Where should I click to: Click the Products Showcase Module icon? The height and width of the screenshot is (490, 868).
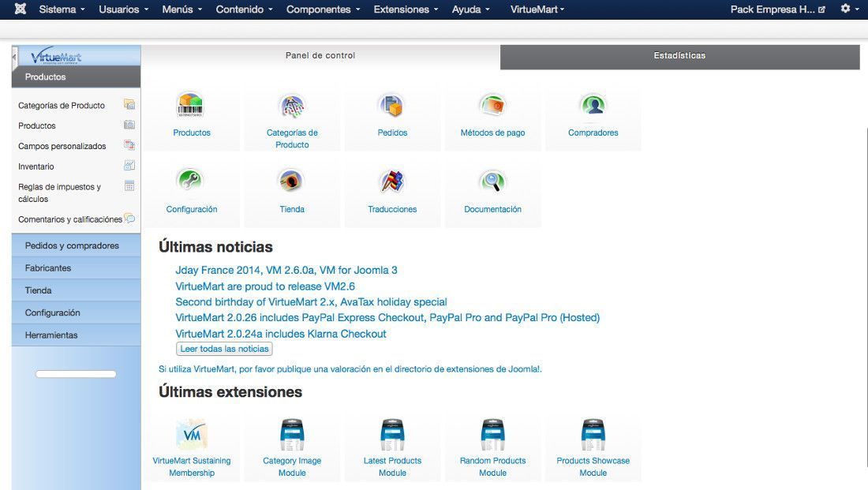point(593,435)
